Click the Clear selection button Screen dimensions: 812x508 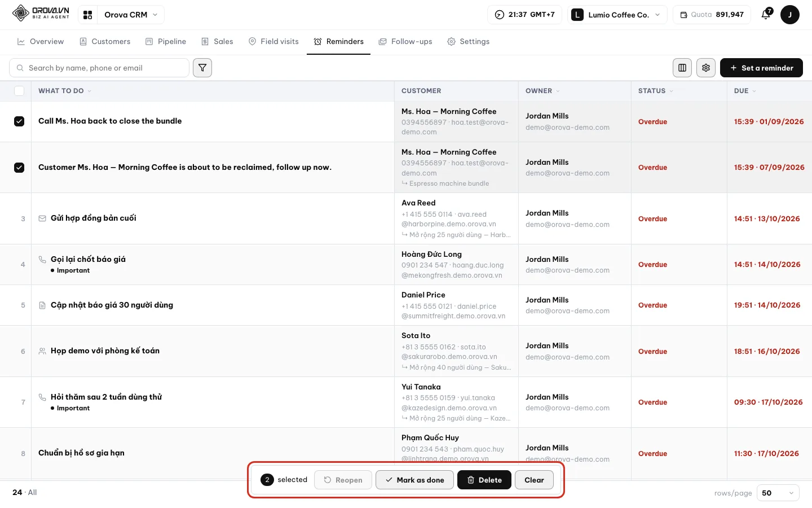click(x=534, y=480)
